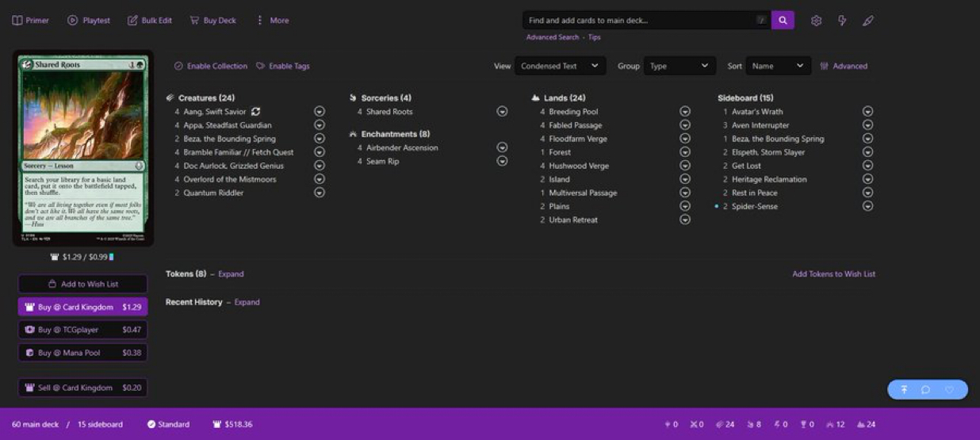Click the paintbrush icon in top bar
This screenshot has width=980, height=440.
point(868,21)
